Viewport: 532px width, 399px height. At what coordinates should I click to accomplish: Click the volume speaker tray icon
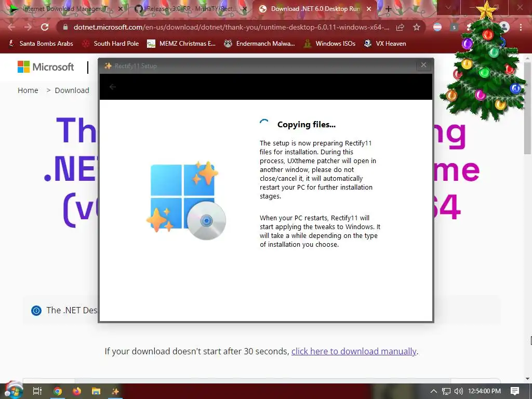click(458, 391)
